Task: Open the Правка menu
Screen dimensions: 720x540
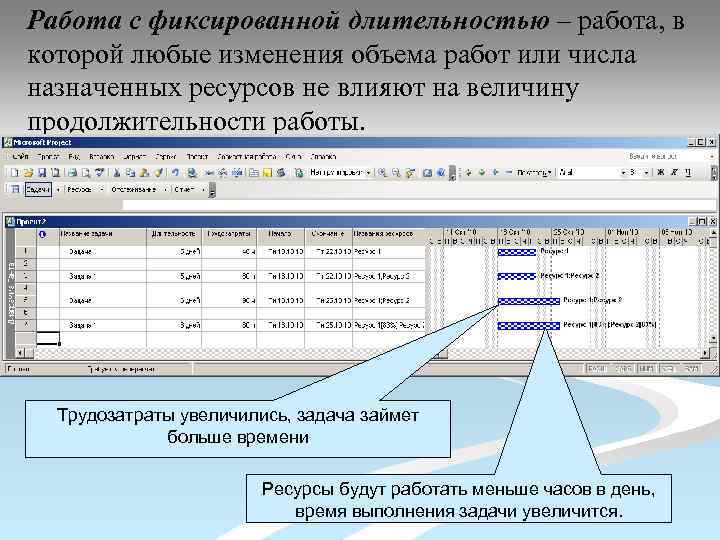Action: (48, 157)
